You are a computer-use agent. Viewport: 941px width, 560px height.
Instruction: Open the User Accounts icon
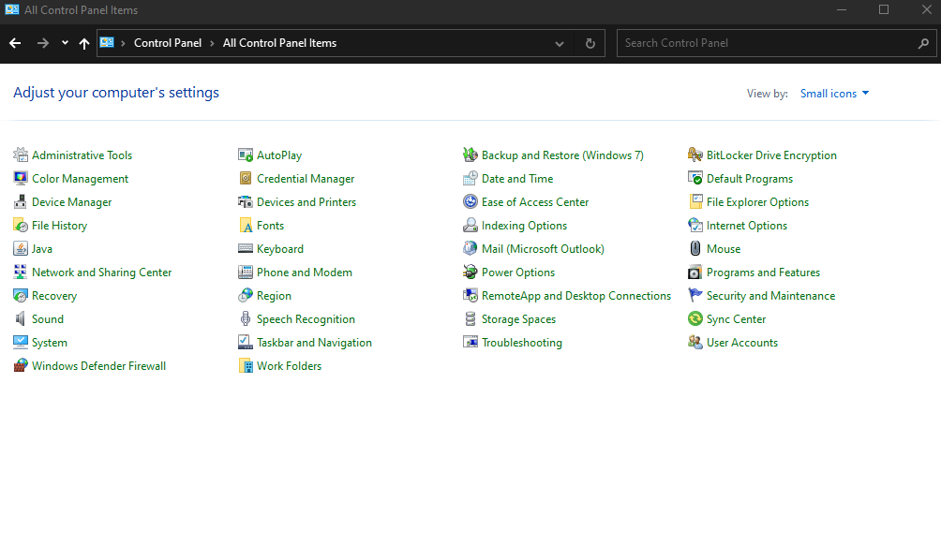(695, 342)
